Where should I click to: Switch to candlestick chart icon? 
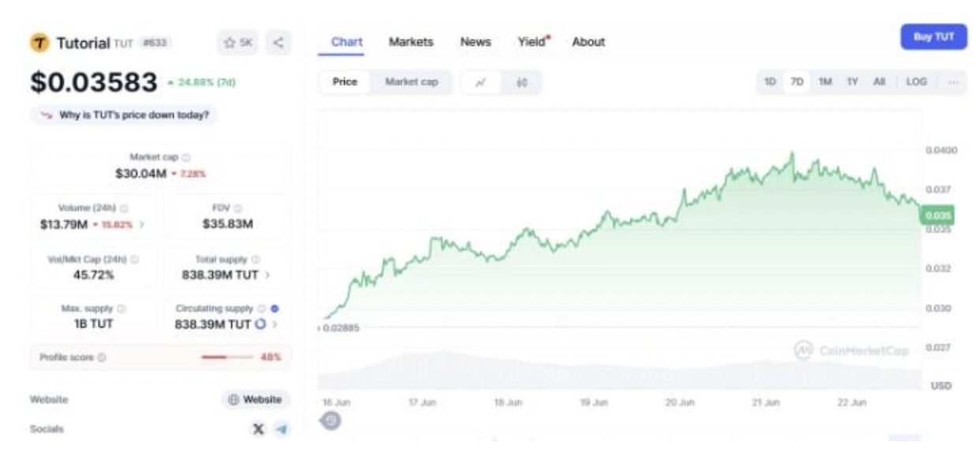[522, 82]
